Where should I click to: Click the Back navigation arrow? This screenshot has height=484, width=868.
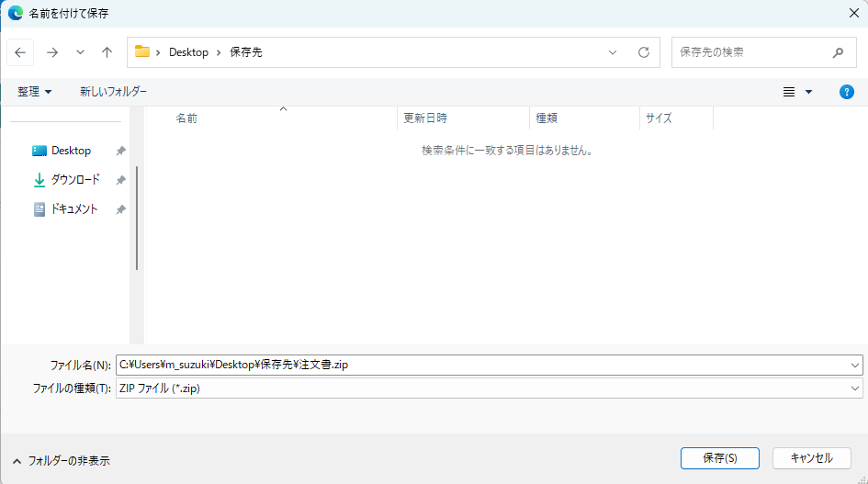coord(20,52)
